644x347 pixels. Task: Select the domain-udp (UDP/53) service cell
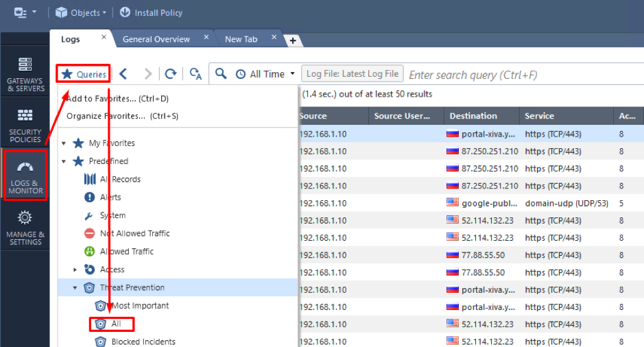coord(567,203)
